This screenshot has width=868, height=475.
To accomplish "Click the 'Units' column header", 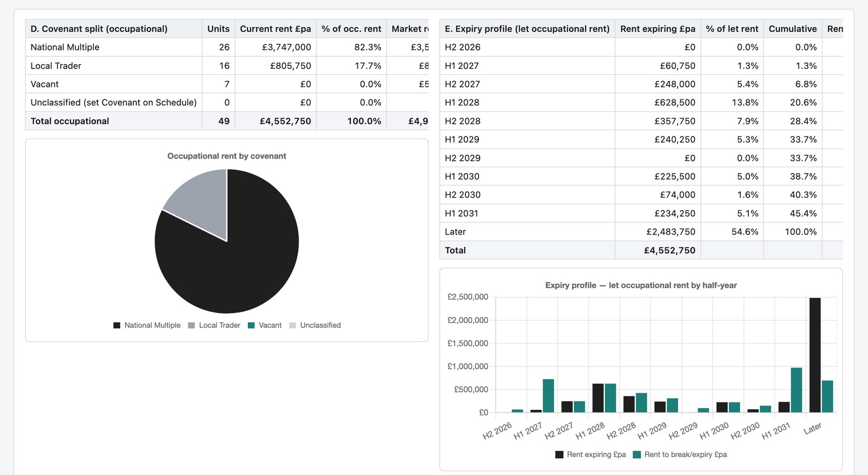I will [x=218, y=29].
